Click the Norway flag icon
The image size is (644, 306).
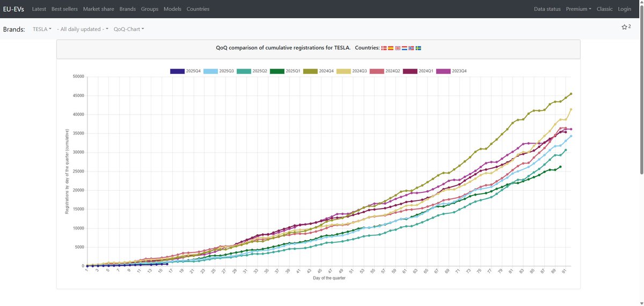412,48
